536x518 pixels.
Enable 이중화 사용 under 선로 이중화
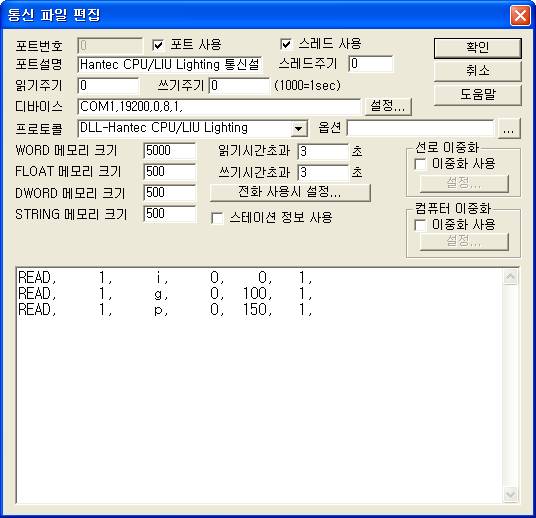(420, 164)
